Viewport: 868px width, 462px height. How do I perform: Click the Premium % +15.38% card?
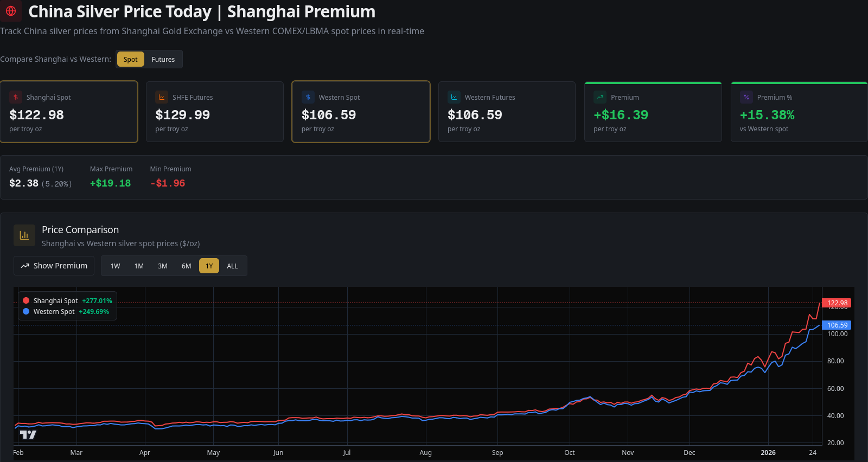click(x=799, y=112)
